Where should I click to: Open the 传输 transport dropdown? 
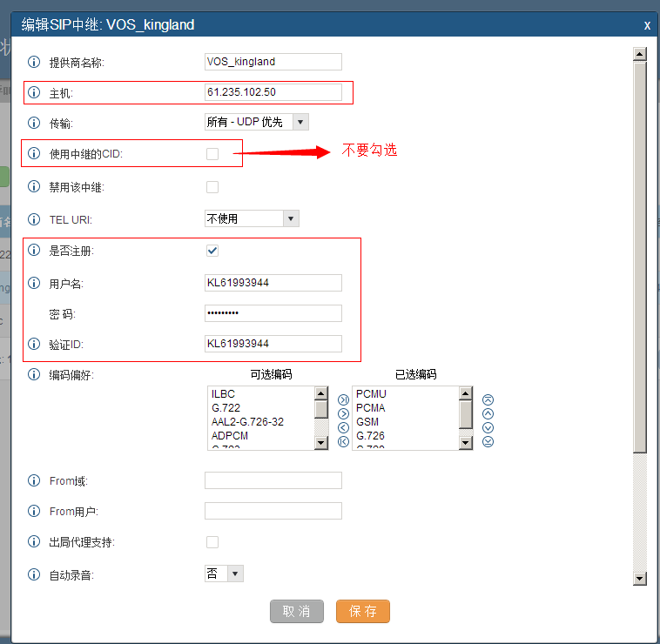[x=256, y=123]
